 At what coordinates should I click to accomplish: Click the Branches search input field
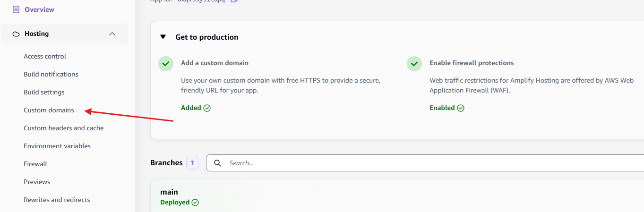(x=425, y=163)
